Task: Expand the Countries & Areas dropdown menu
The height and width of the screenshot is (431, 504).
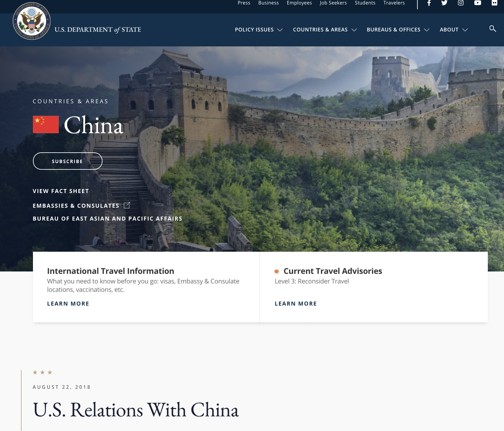Action: pyautogui.click(x=325, y=30)
